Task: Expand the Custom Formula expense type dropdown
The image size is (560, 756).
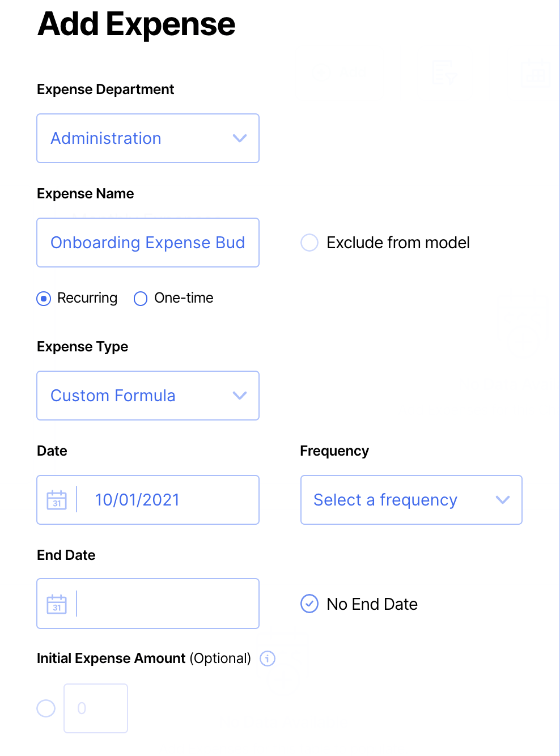Action: [x=136, y=396]
